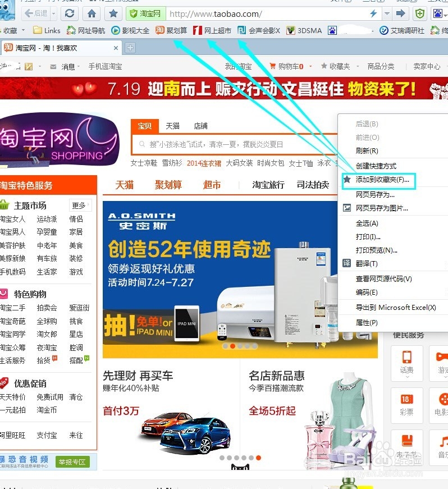Expand the 购物车 dropdown arrow
Image resolution: width=448 pixels, height=489 pixels.
click(x=310, y=66)
